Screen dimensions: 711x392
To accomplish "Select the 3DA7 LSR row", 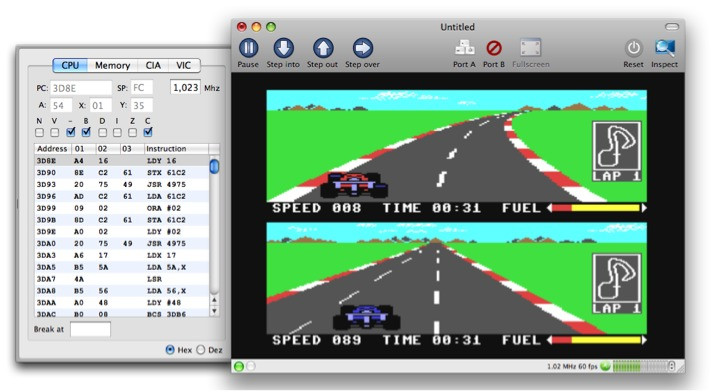I will tap(122, 279).
